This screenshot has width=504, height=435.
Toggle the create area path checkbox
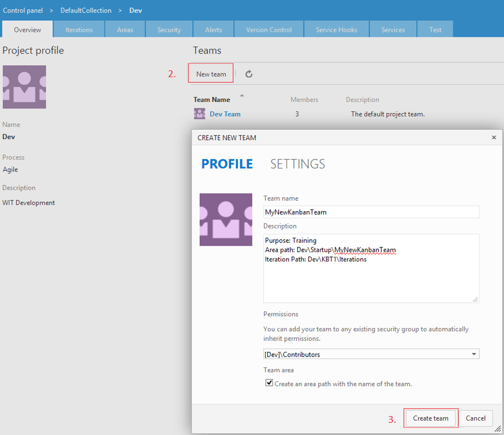coord(269,383)
